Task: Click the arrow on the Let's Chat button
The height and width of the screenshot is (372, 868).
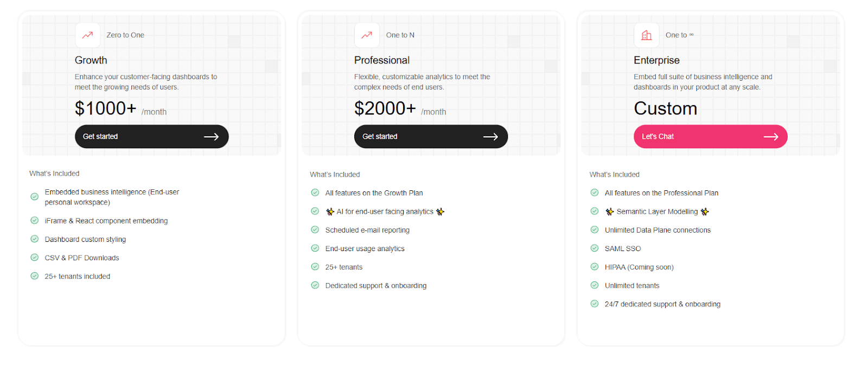Action: click(770, 137)
